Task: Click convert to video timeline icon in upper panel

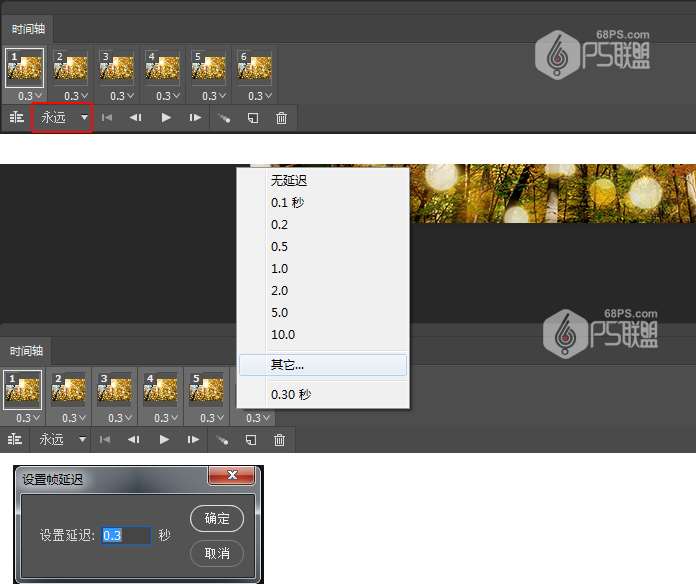Action: pyautogui.click(x=16, y=118)
